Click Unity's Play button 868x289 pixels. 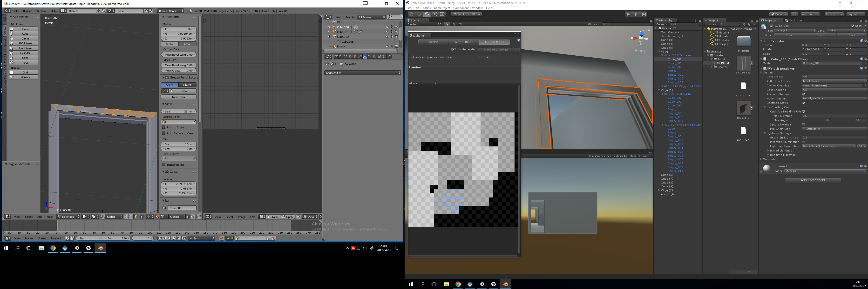coord(628,14)
